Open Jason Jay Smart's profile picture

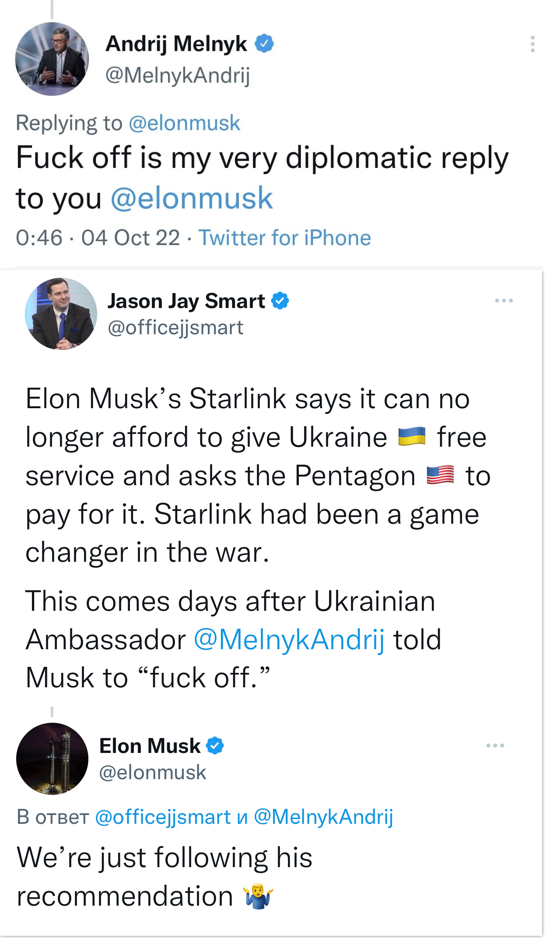coord(61,314)
